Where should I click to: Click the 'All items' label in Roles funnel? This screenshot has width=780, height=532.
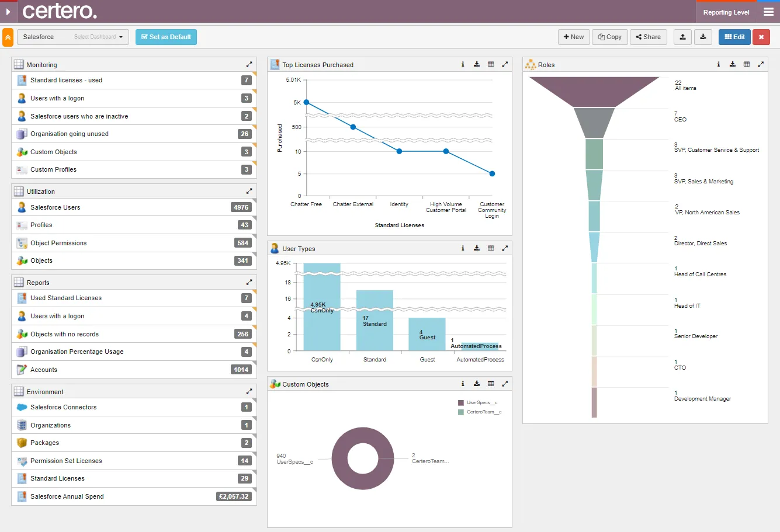coord(686,88)
